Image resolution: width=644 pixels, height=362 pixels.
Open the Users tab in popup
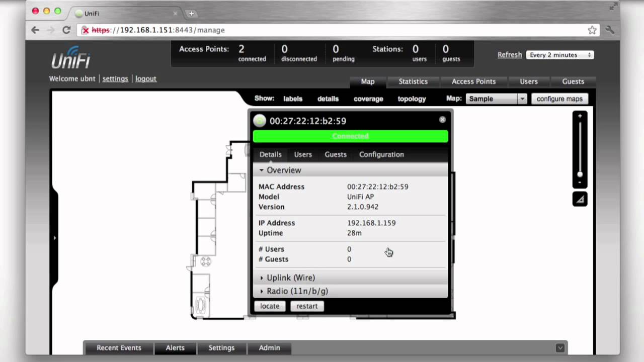click(x=303, y=154)
